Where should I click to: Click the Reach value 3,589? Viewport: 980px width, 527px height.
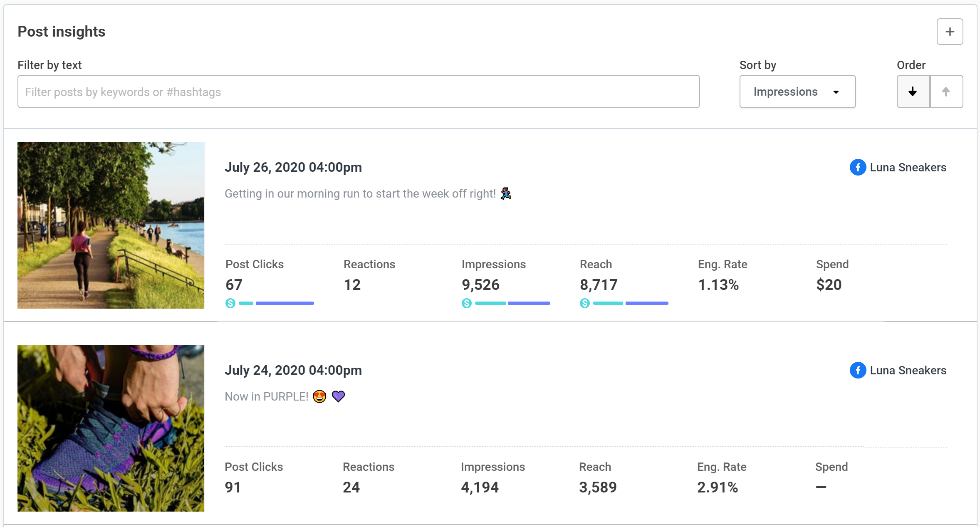pyautogui.click(x=598, y=487)
